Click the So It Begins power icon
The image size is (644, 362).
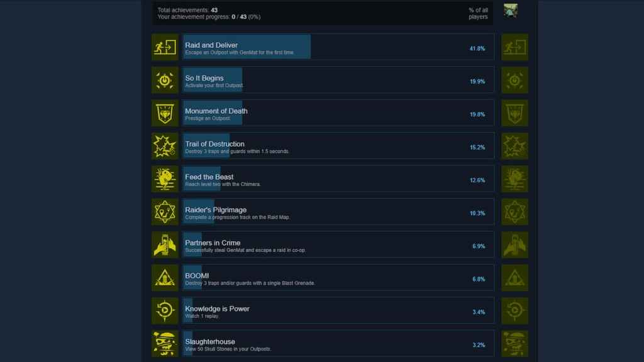coord(165,80)
